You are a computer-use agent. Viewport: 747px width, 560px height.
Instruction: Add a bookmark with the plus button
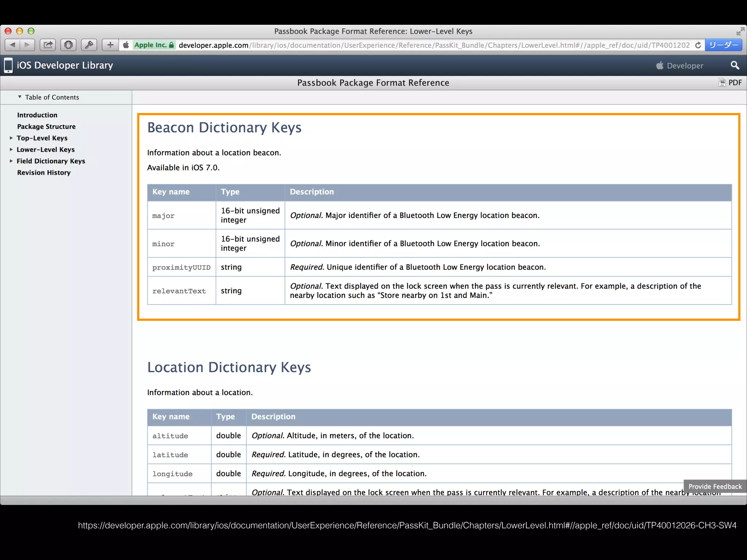pos(110,45)
